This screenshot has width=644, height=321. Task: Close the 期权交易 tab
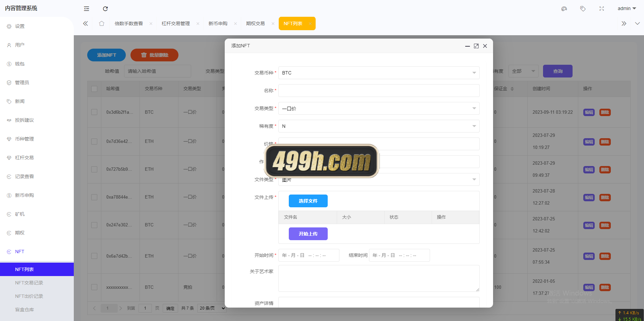(x=273, y=23)
